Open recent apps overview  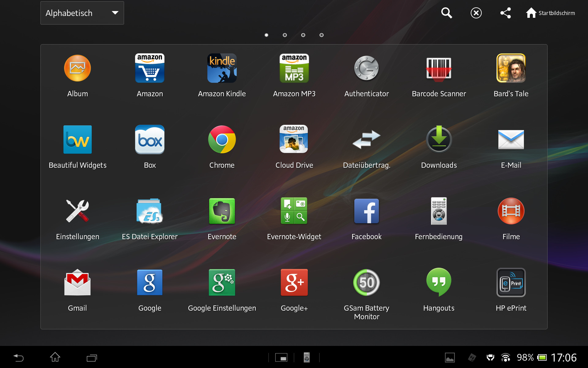[x=92, y=358]
